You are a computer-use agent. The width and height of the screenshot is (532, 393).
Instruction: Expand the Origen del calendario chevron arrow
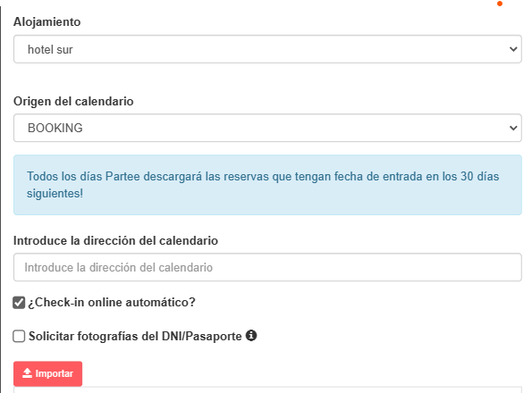click(x=513, y=128)
